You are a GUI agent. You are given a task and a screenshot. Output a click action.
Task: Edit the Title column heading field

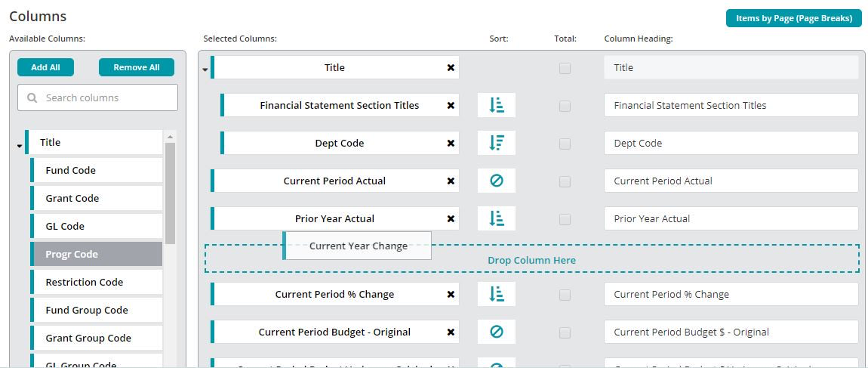pos(731,67)
